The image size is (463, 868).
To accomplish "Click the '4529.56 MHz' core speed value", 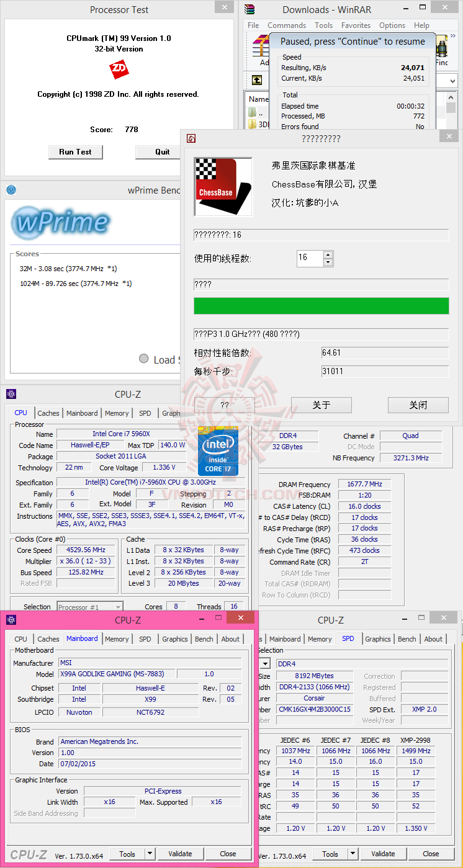I will [86, 550].
